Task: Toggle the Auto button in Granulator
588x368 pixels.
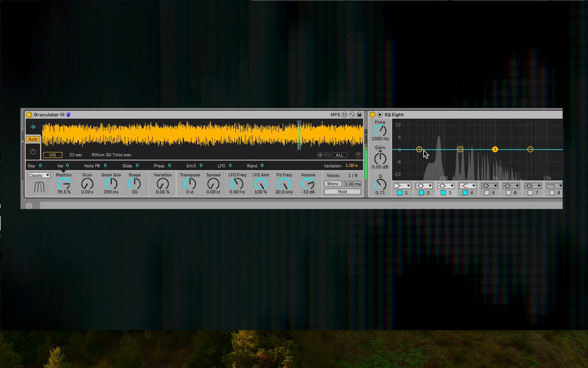Action: pyautogui.click(x=33, y=139)
